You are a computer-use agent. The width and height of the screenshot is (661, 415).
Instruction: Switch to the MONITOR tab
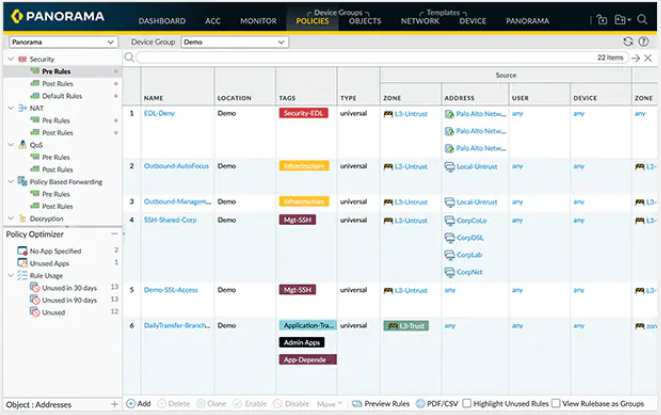(258, 20)
